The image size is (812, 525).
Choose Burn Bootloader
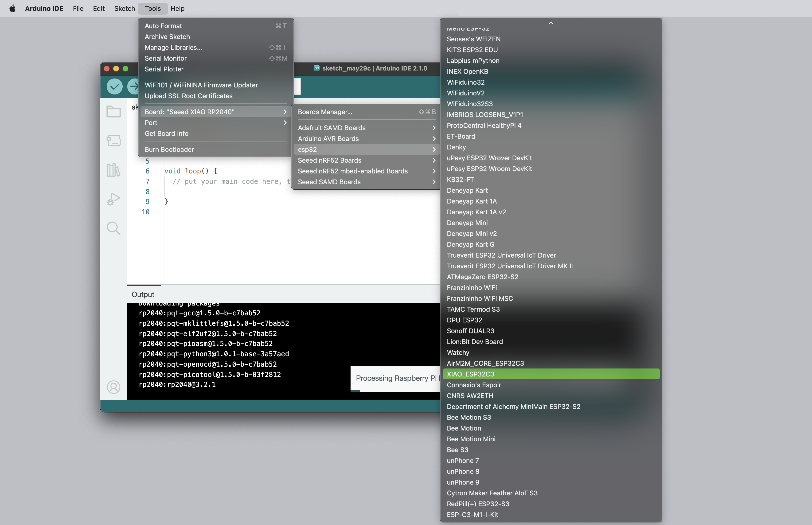tap(215, 149)
